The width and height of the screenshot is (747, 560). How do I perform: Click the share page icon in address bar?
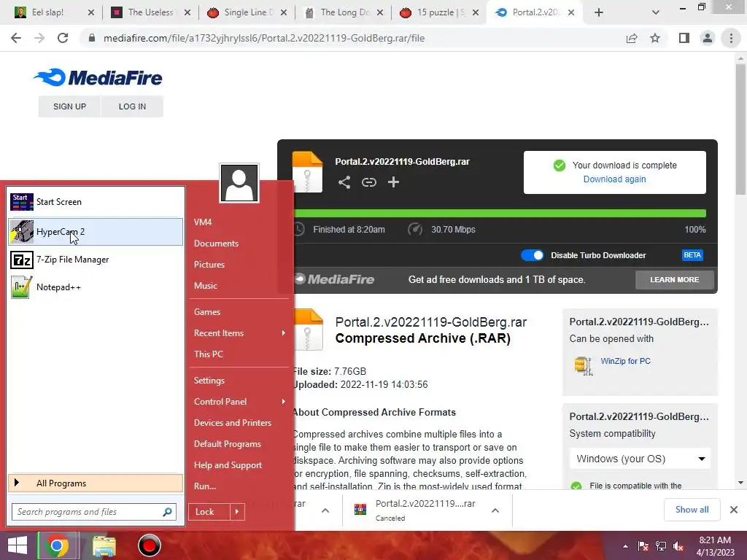pos(632,38)
